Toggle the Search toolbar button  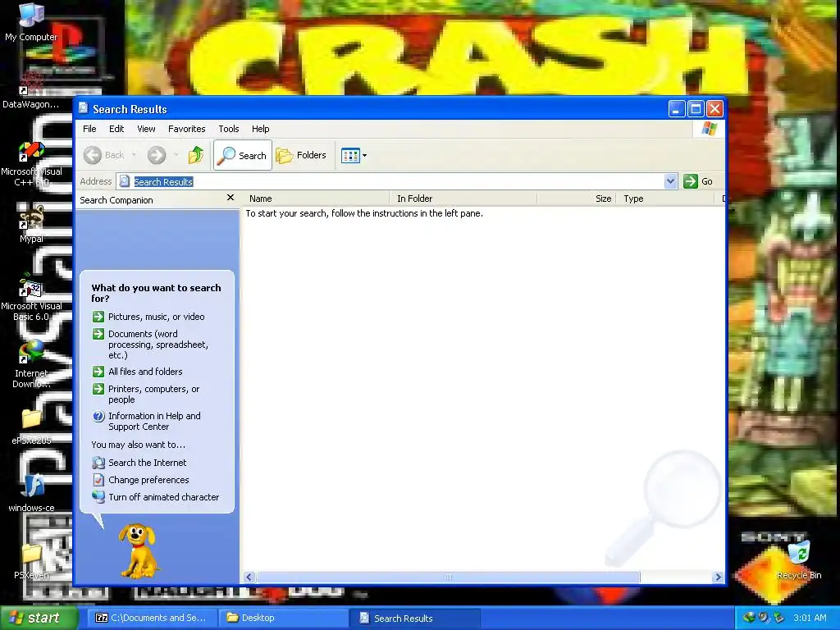(x=243, y=155)
